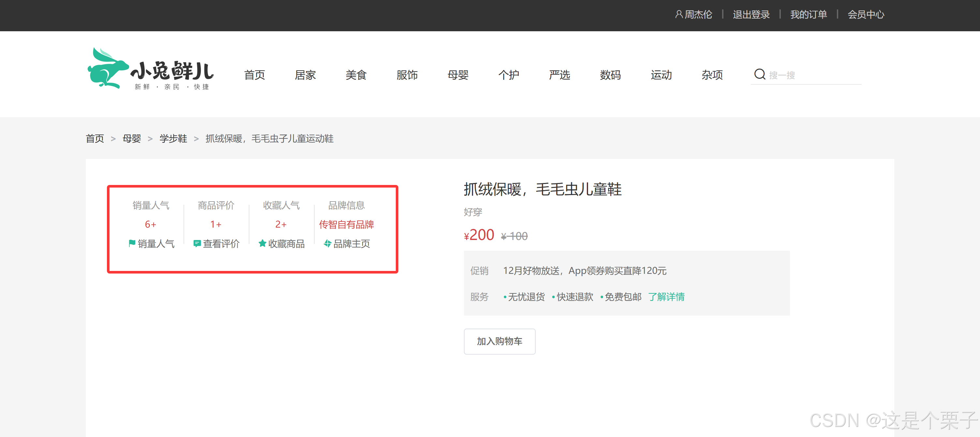
Task: Click breadcrumb 首页 link
Action: [x=95, y=139]
